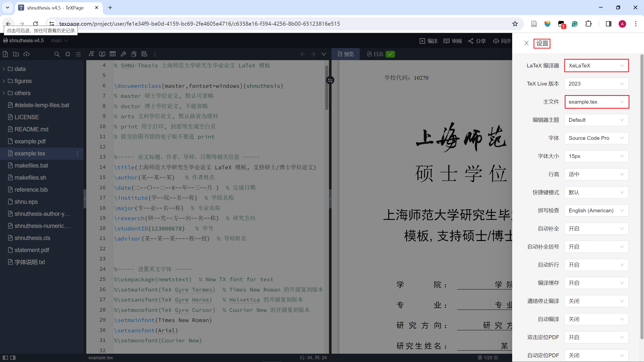This screenshot has width=644, height=362.
Task: Toggle left panel layout icon in status bar
Action: pyautogui.click(x=5, y=357)
